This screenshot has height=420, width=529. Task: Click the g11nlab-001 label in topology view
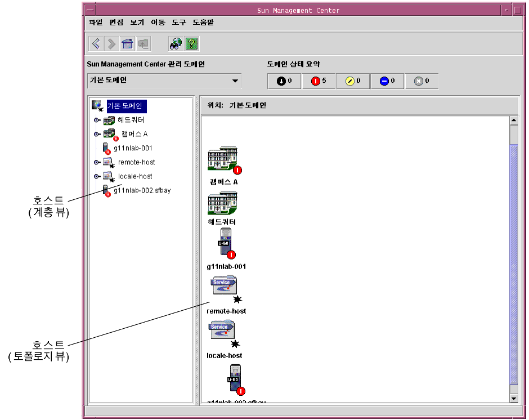tap(226, 267)
